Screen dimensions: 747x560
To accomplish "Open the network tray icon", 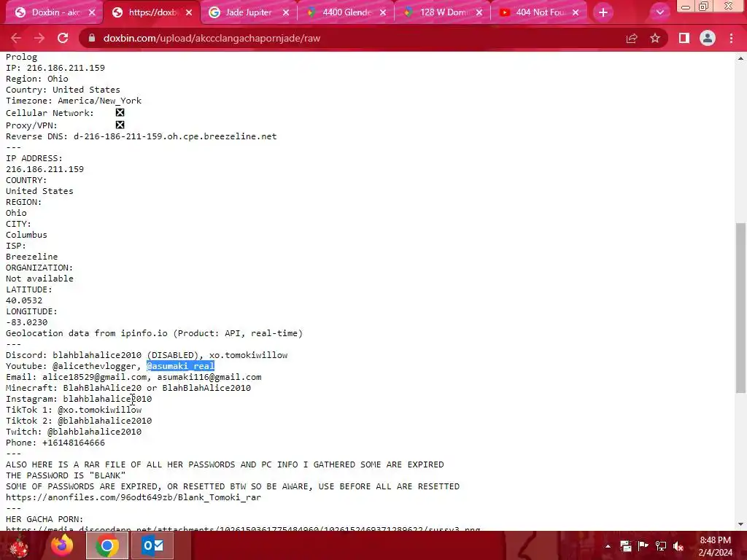I will [661, 545].
